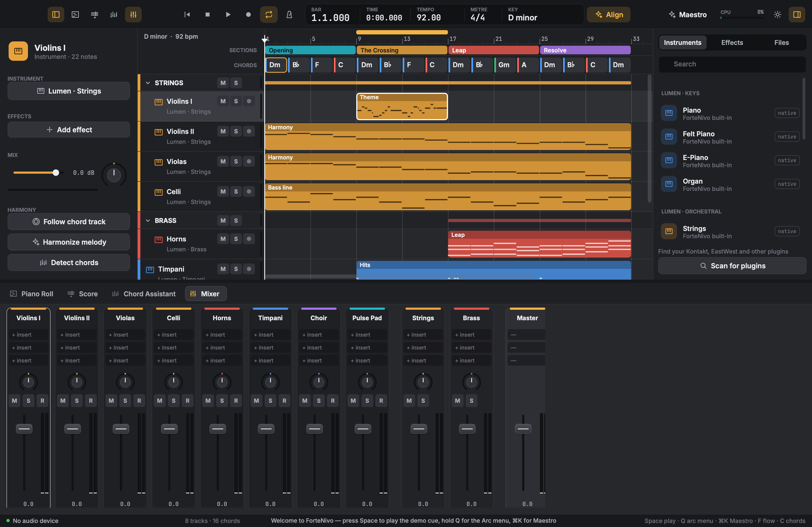
Task: Click Scan for plugins button
Action: click(732, 266)
